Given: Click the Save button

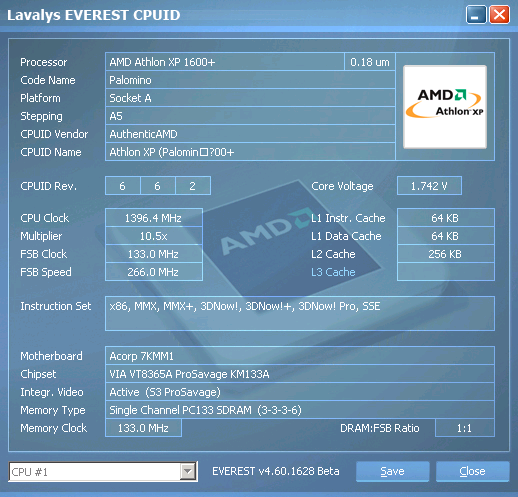Looking at the screenshot, I should coord(392,471).
